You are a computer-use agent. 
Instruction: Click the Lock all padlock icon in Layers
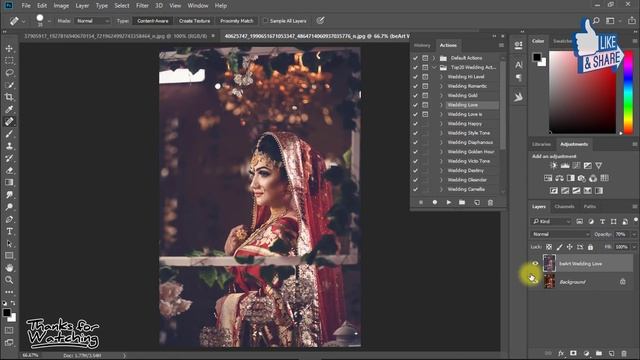click(590, 247)
